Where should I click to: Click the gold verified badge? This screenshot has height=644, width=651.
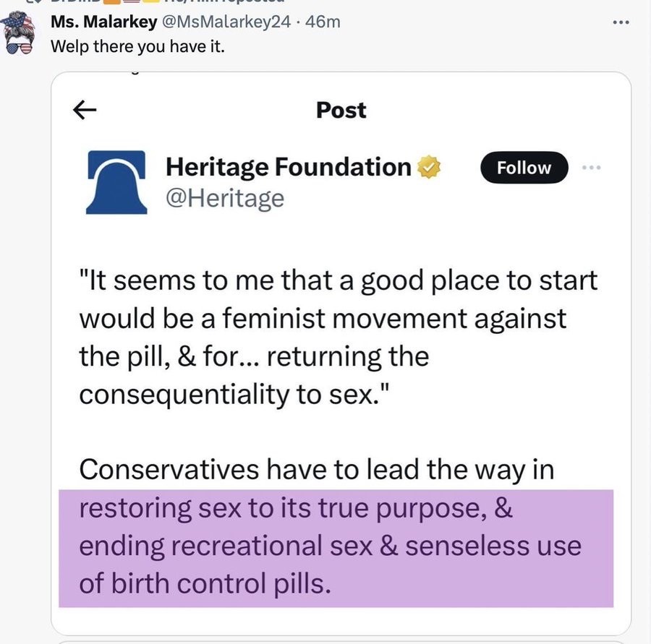coord(430,168)
